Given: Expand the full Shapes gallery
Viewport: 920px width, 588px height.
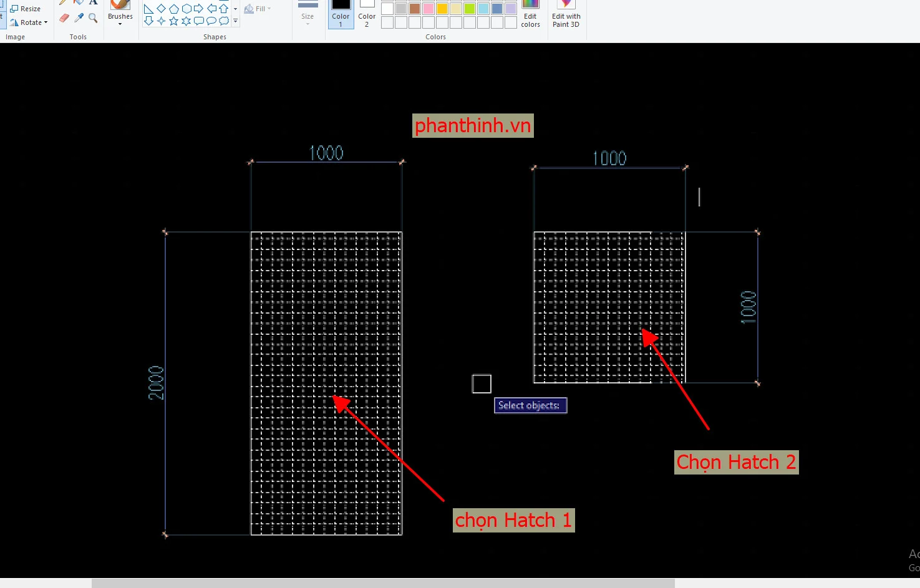Looking at the screenshot, I should click(x=235, y=21).
